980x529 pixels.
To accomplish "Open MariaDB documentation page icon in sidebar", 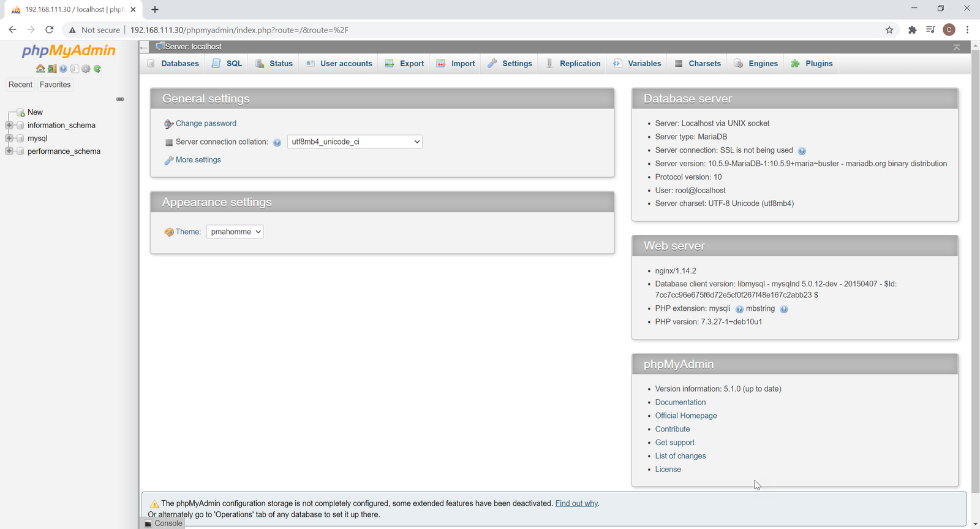I will pyautogui.click(x=74, y=69).
